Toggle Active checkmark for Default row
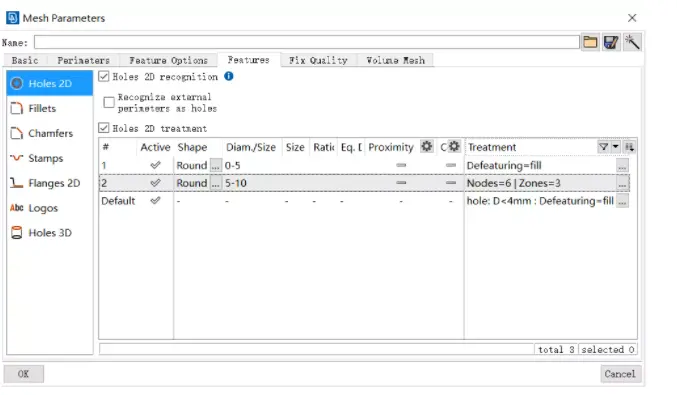The width and height of the screenshot is (677, 395). [x=155, y=201]
